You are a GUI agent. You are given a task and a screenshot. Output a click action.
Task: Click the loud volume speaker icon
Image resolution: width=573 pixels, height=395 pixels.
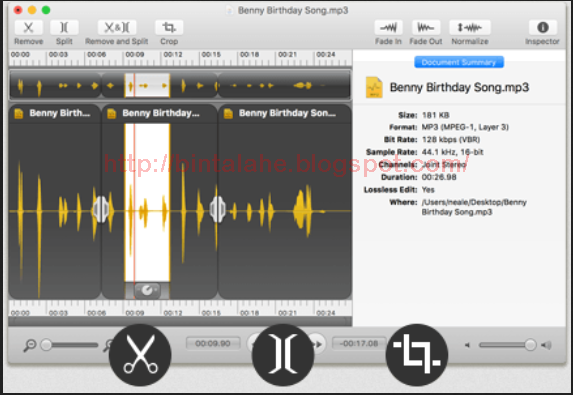click(x=546, y=345)
